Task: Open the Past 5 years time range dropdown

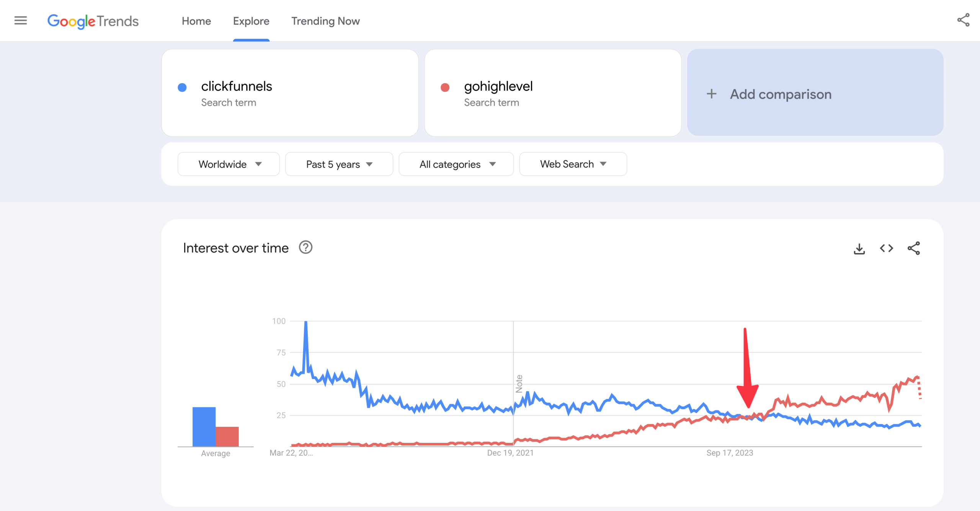Action: click(x=339, y=164)
